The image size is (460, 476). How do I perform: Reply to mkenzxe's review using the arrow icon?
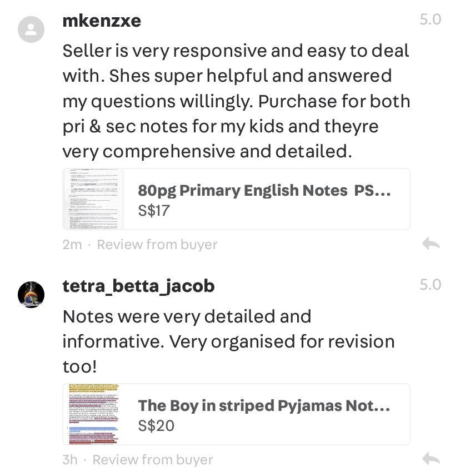coord(431,244)
